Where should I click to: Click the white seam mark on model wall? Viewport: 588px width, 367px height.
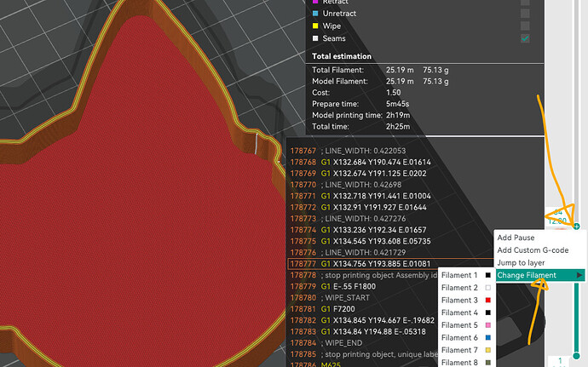pos(257,143)
